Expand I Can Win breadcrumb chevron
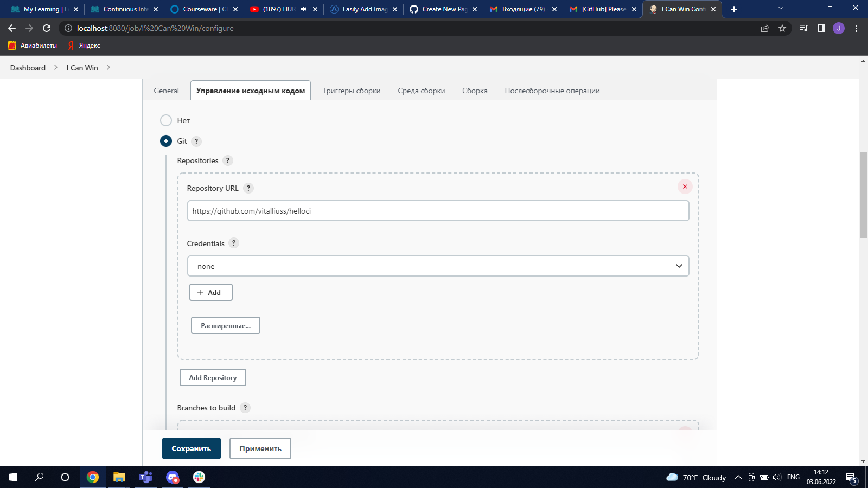This screenshot has width=868, height=488. tap(108, 68)
